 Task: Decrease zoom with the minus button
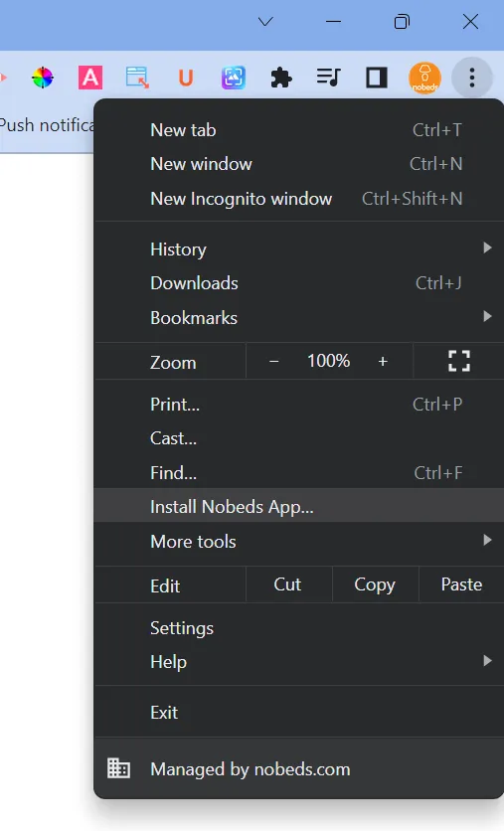tap(274, 362)
